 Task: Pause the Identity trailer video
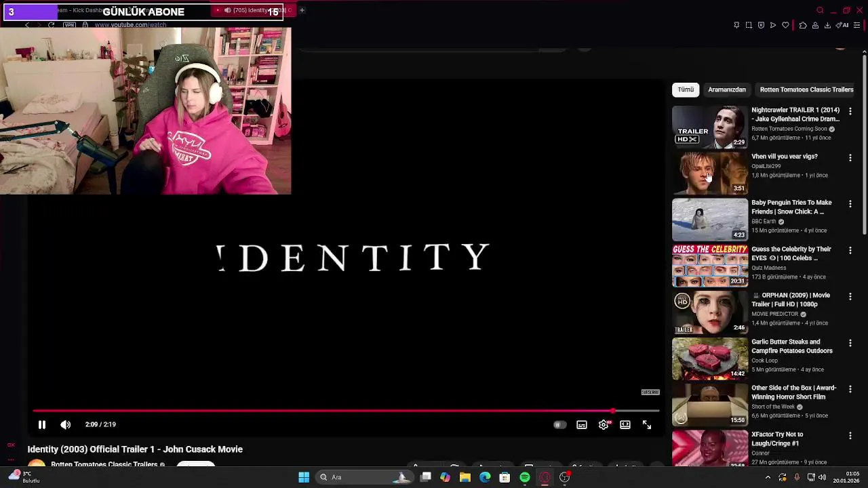(41, 424)
